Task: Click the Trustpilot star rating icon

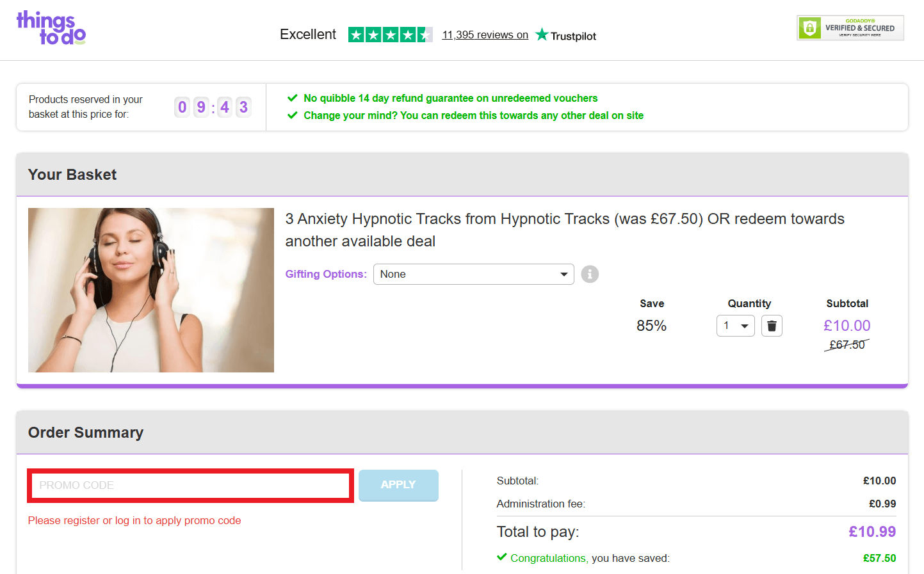Action: point(389,35)
